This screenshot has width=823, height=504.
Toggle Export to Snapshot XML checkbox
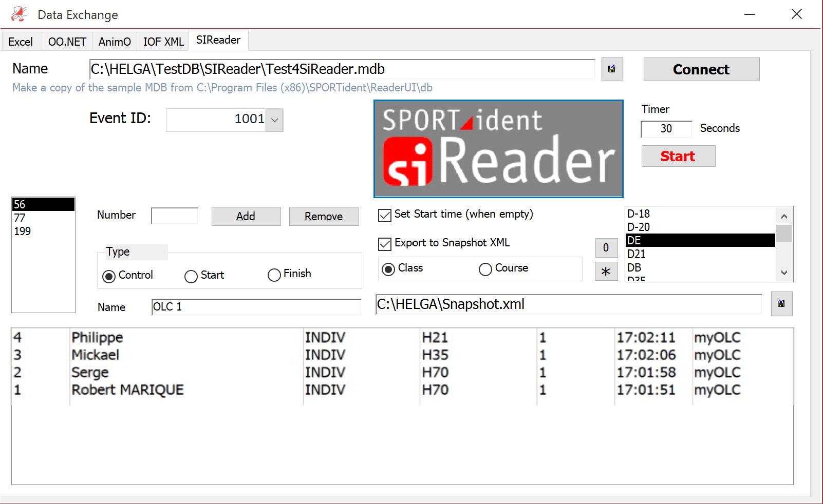coord(385,244)
